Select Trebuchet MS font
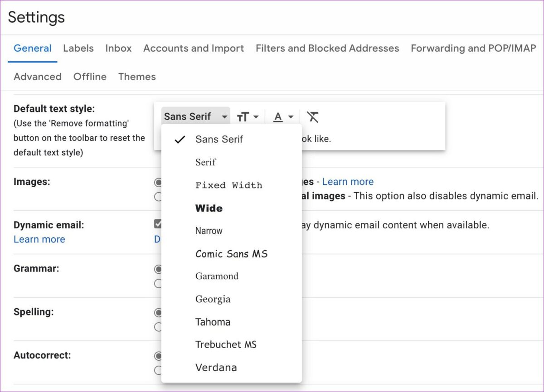This screenshot has width=544, height=392. tap(226, 344)
